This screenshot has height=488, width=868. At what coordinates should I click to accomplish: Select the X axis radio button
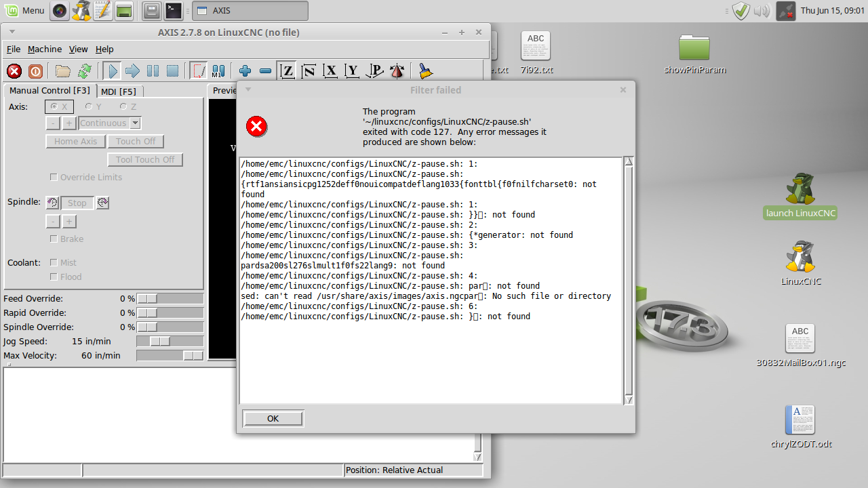(x=59, y=106)
